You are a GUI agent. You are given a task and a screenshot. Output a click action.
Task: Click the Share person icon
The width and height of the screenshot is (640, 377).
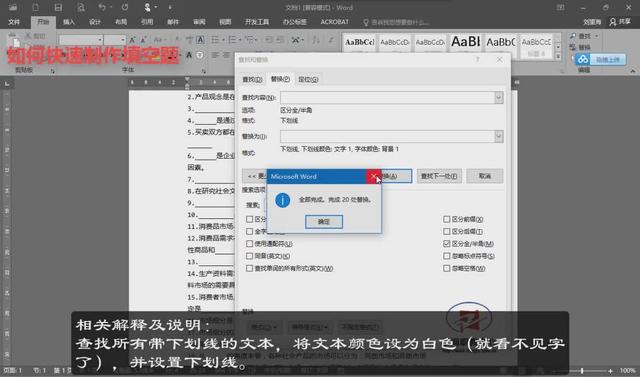point(613,22)
